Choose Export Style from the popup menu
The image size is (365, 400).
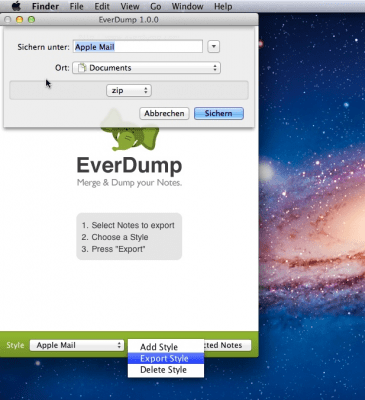tap(166, 358)
